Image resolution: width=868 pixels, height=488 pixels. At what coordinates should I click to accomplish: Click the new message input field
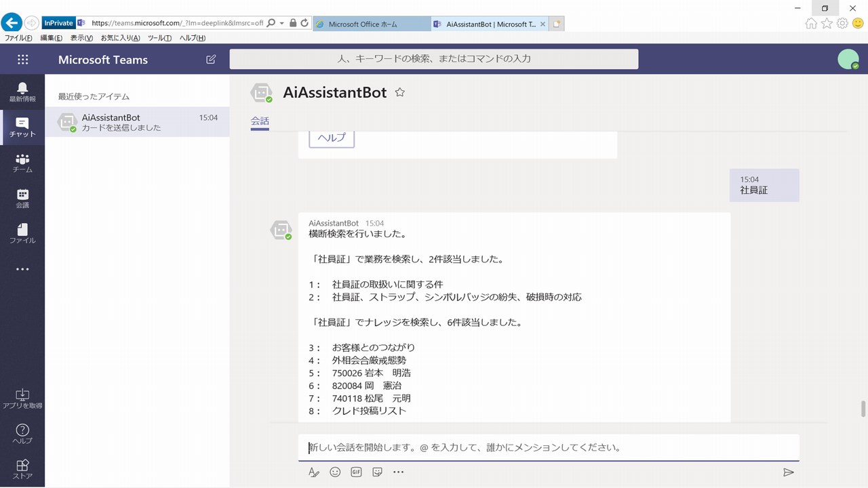tap(549, 447)
